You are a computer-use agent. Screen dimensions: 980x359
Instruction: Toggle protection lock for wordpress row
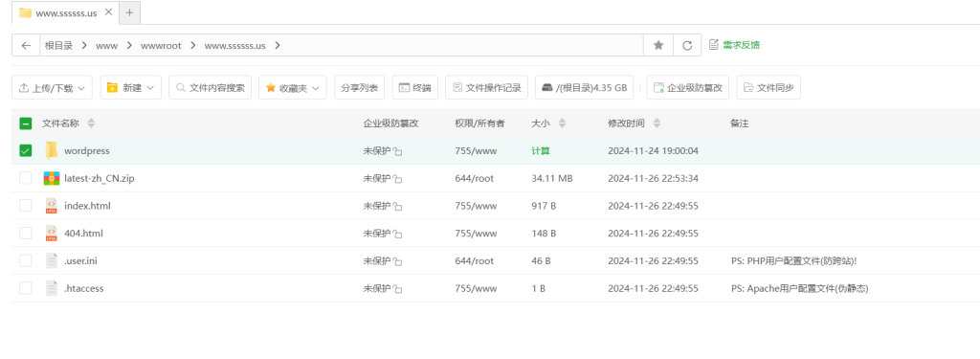(x=397, y=151)
